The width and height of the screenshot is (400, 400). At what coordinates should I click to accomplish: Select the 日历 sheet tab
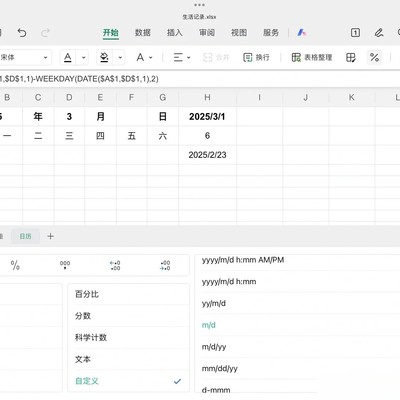click(25, 236)
